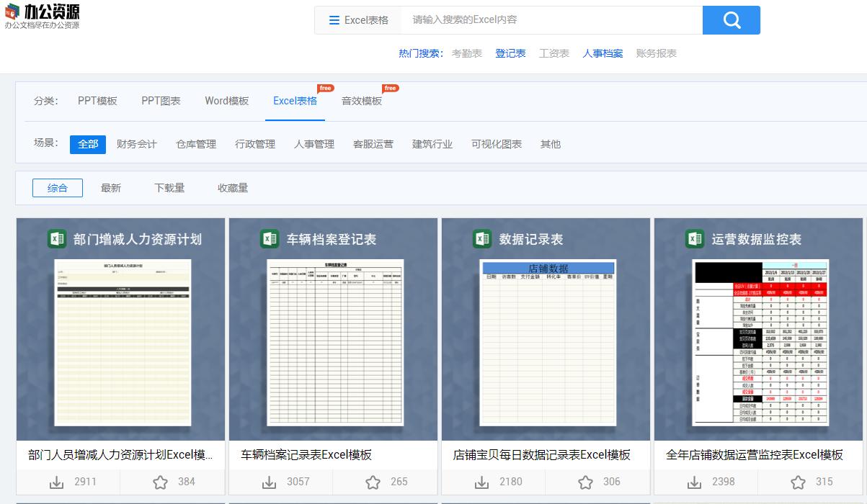867x504 pixels.
Task: Switch to the PPT模板 category tab
Action: pyautogui.click(x=97, y=101)
